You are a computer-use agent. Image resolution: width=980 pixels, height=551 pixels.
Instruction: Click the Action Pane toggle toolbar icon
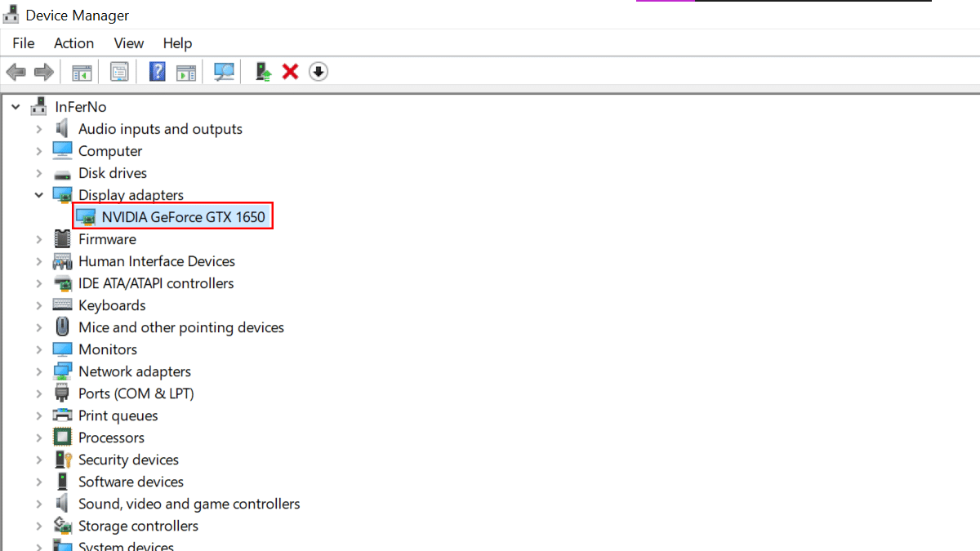pos(186,72)
